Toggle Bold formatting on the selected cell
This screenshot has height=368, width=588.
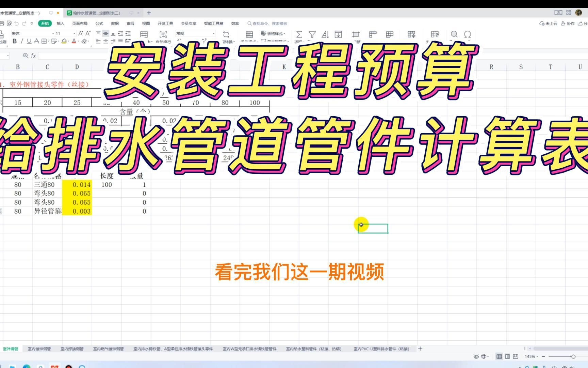tap(14, 41)
